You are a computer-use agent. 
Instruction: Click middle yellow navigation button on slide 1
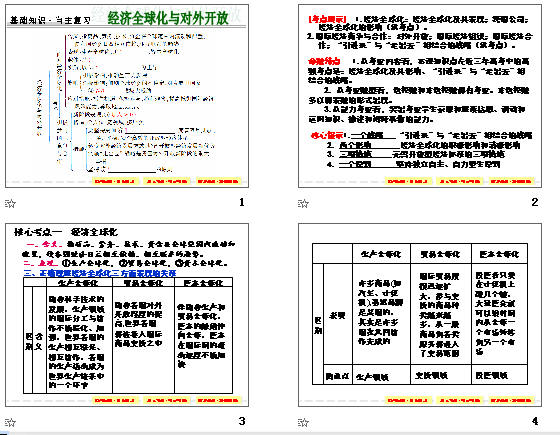(x=167, y=181)
